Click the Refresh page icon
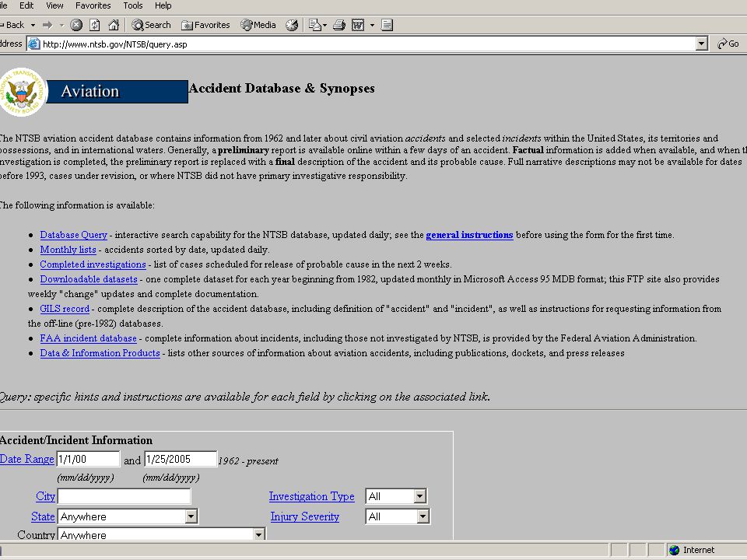Viewport: 747px width, 560px height. point(95,25)
